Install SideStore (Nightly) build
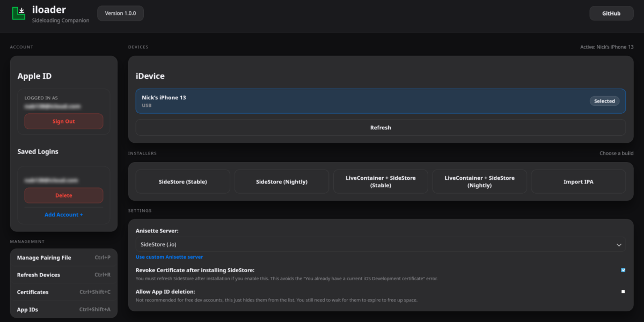The width and height of the screenshot is (644, 322). [x=281, y=181]
